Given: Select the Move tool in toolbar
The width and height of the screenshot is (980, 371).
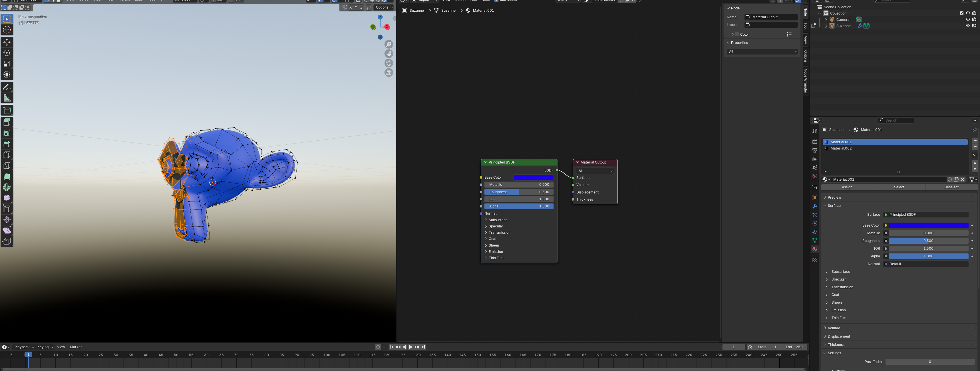Looking at the screenshot, I should tap(7, 42).
